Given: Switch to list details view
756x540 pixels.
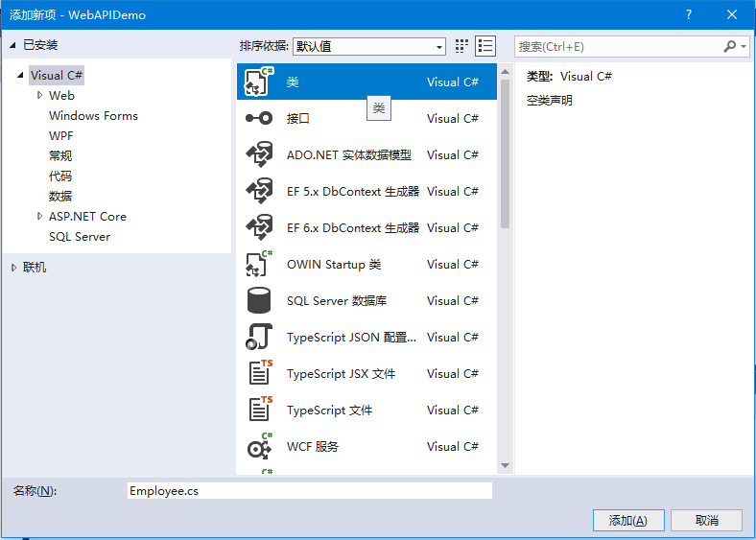Looking at the screenshot, I should pyautogui.click(x=485, y=46).
